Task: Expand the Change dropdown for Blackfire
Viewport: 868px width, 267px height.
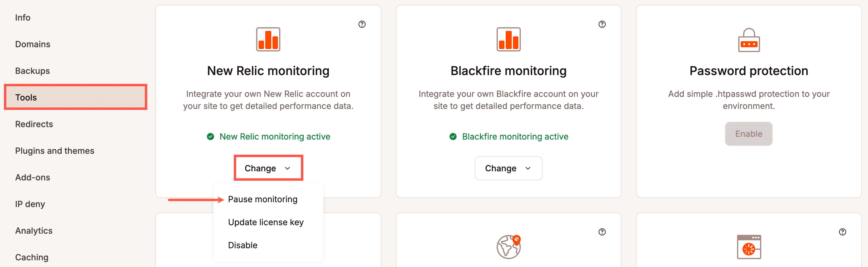Action: pos(508,168)
